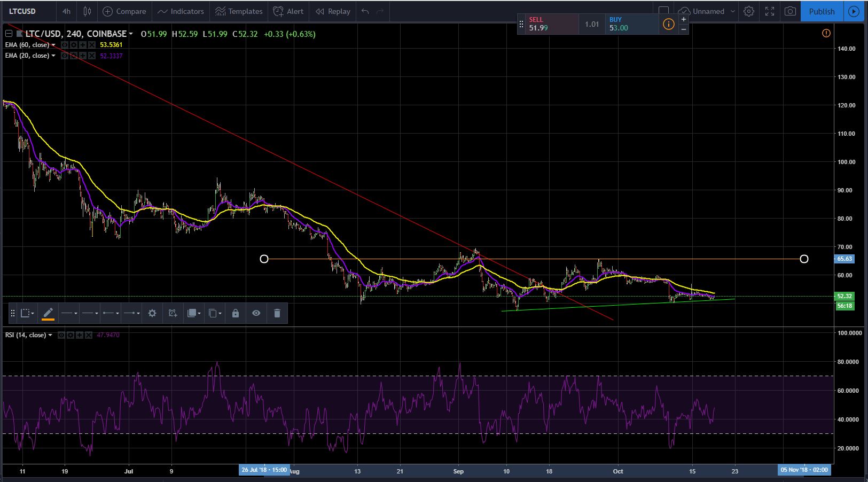
Task: Grab the drawing toolbar drag handle
Action: (x=13, y=313)
